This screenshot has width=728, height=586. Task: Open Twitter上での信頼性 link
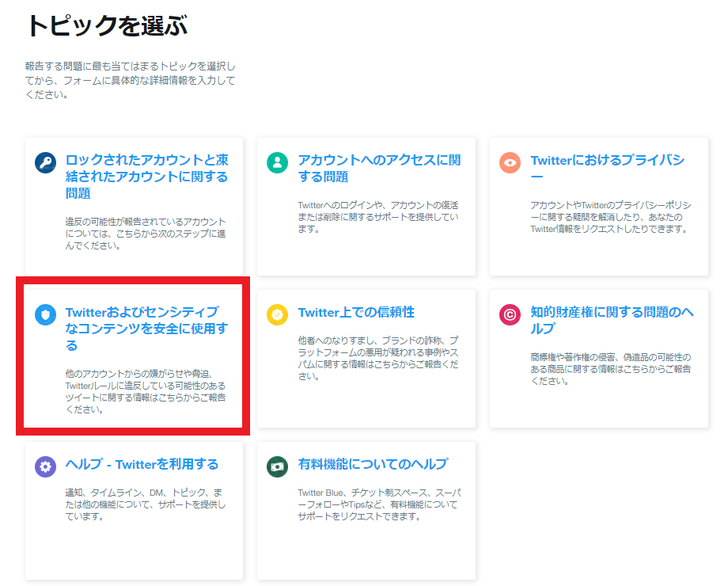coord(356,312)
